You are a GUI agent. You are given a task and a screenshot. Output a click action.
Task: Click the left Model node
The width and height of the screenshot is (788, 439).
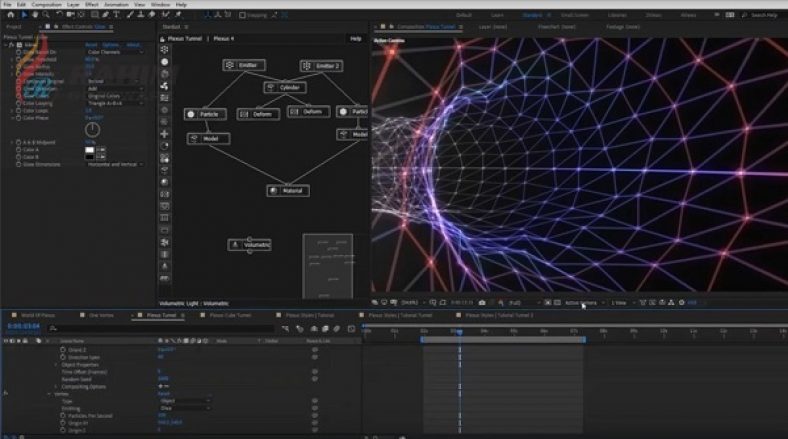pyautogui.click(x=208, y=138)
